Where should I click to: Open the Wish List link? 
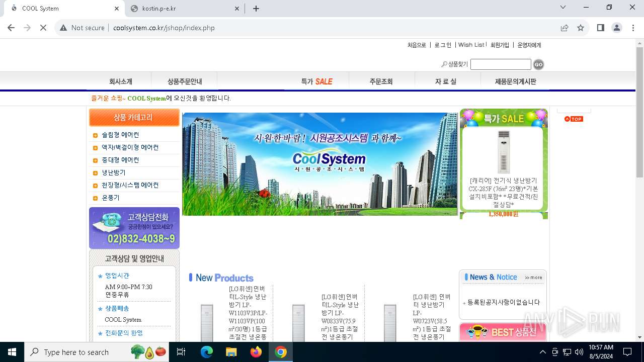point(471,45)
